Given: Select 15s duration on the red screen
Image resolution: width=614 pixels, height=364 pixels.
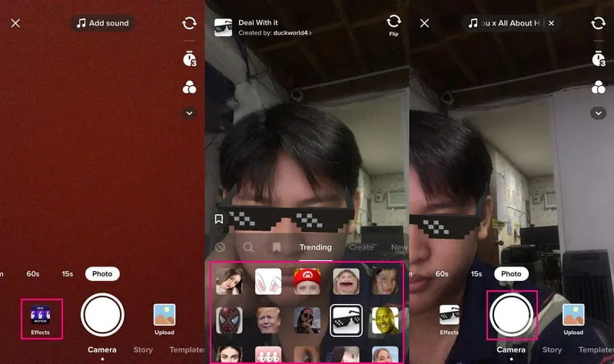Looking at the screenshot, I should (x=68, y=273).
